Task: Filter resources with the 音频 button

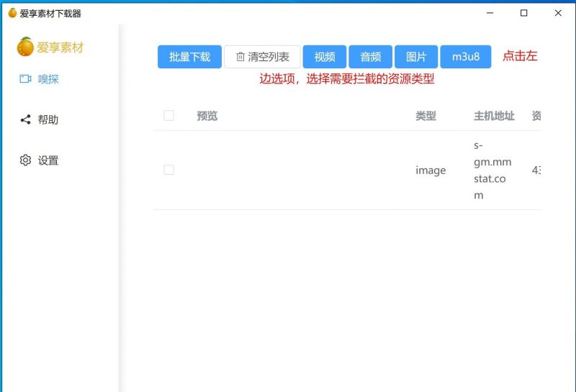Action: tap(370, 57)
